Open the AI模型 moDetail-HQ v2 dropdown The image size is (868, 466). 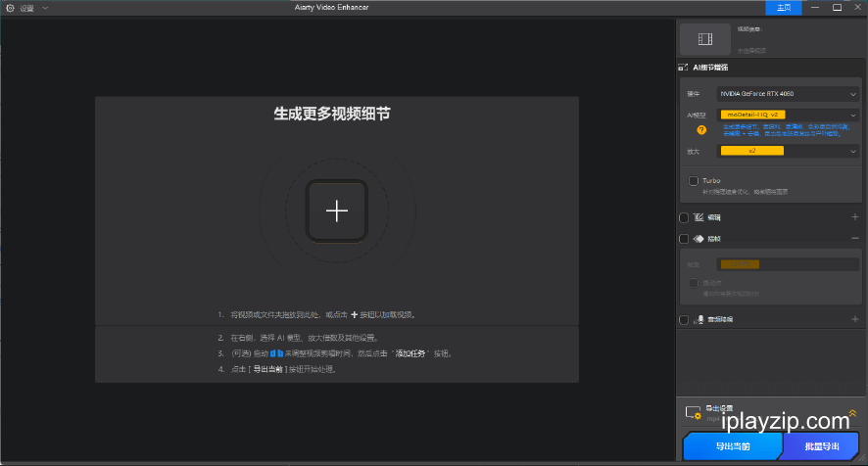pyautogui.click(x=788, y=116)
